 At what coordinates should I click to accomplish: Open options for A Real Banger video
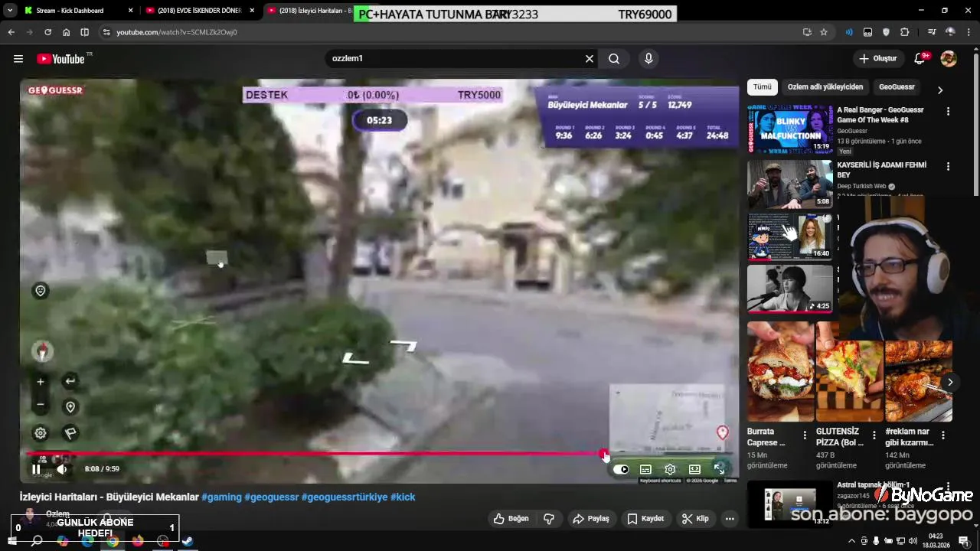coord(948,112)
